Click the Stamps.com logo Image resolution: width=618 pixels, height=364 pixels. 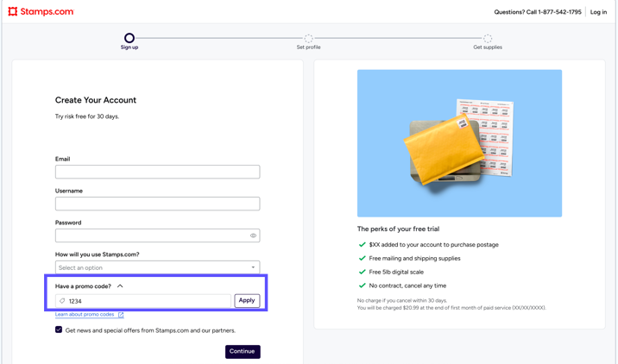tap(41, 12)
